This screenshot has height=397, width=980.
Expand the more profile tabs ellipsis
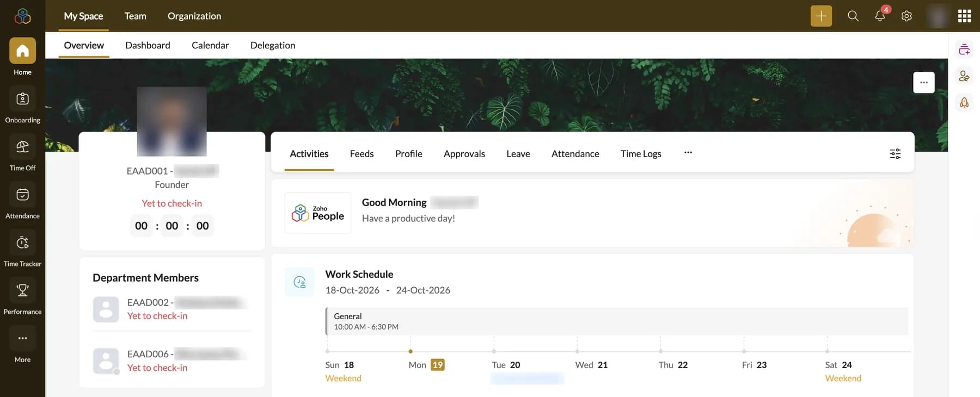coord(688,153)
